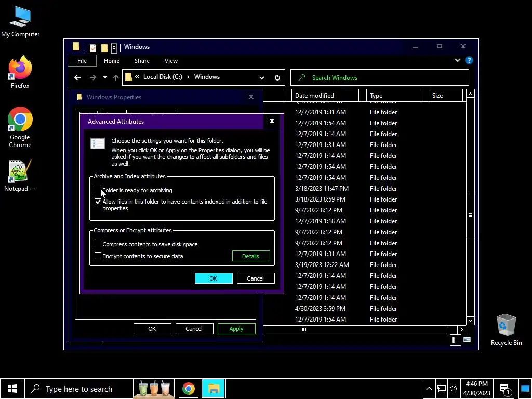Enable Compress contents to save disk space
532x399 pixels.
pos(98,244)
